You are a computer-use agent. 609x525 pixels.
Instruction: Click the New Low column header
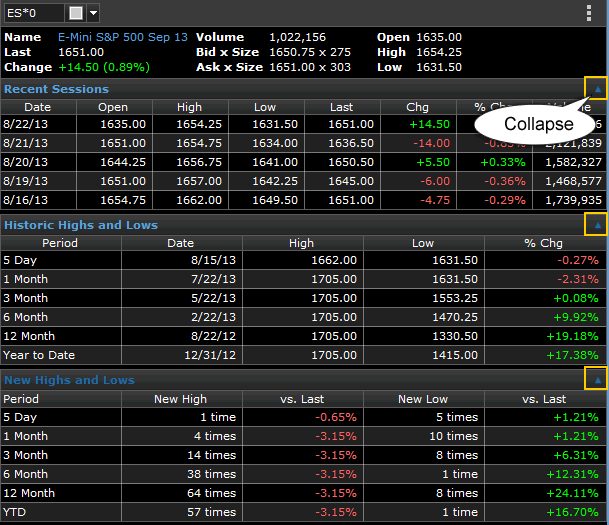coord(423,399)
